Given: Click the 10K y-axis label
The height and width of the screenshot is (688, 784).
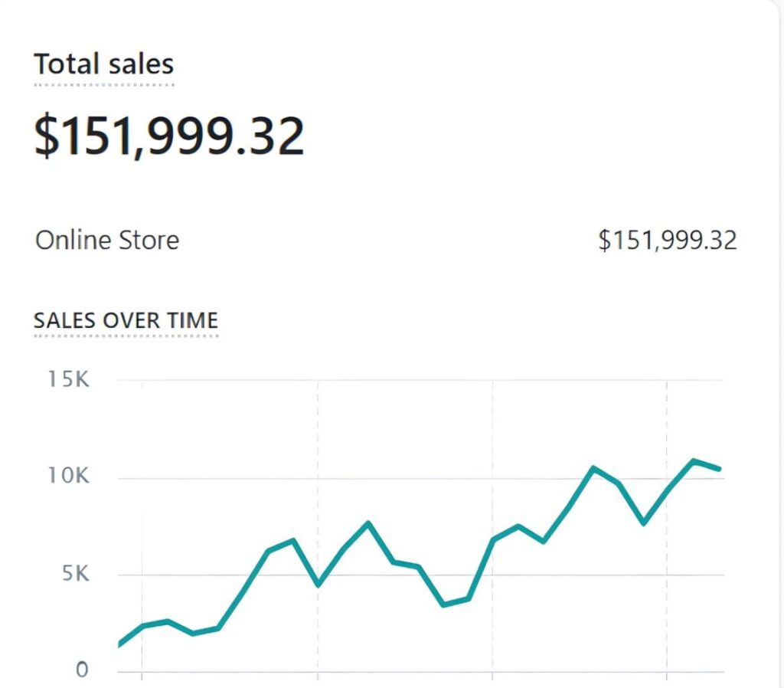Looking at the screenshot, I should click(67, 477).
